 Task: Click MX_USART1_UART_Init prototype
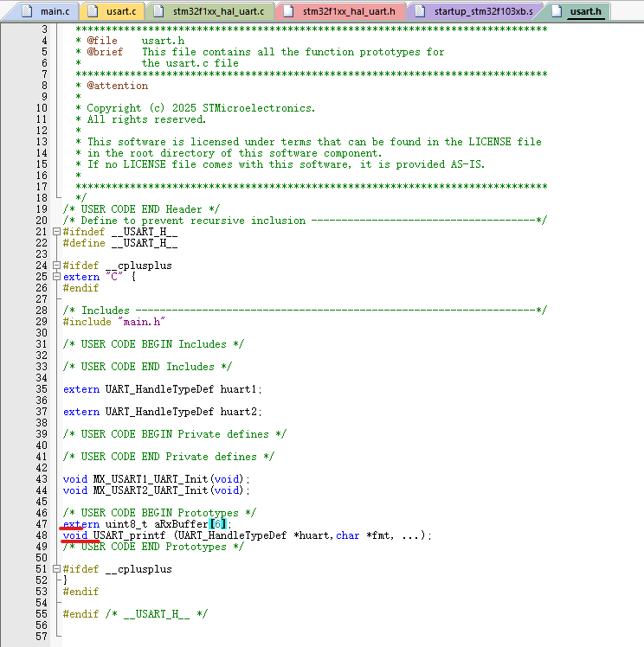156,479
